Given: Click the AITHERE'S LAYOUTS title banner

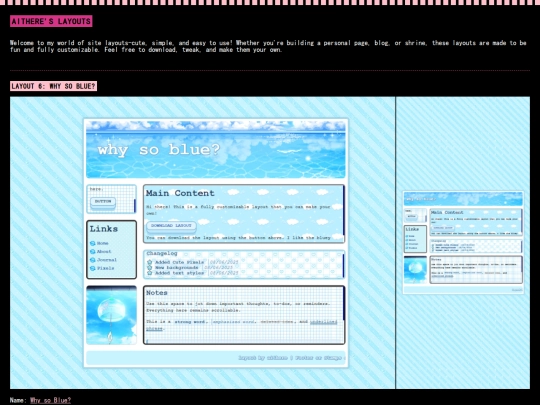Looking at the screenshot, I should click(51, 21).
